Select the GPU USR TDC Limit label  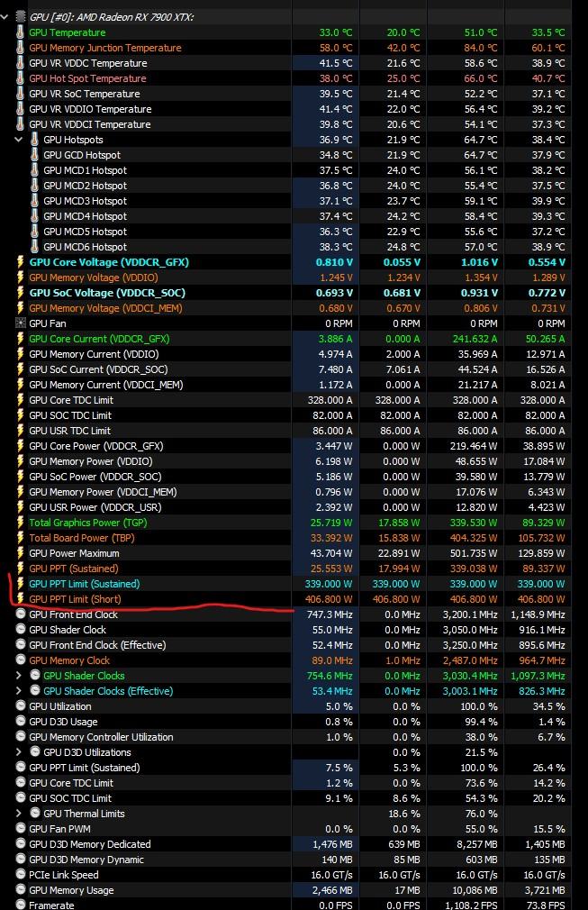(69, 431)
